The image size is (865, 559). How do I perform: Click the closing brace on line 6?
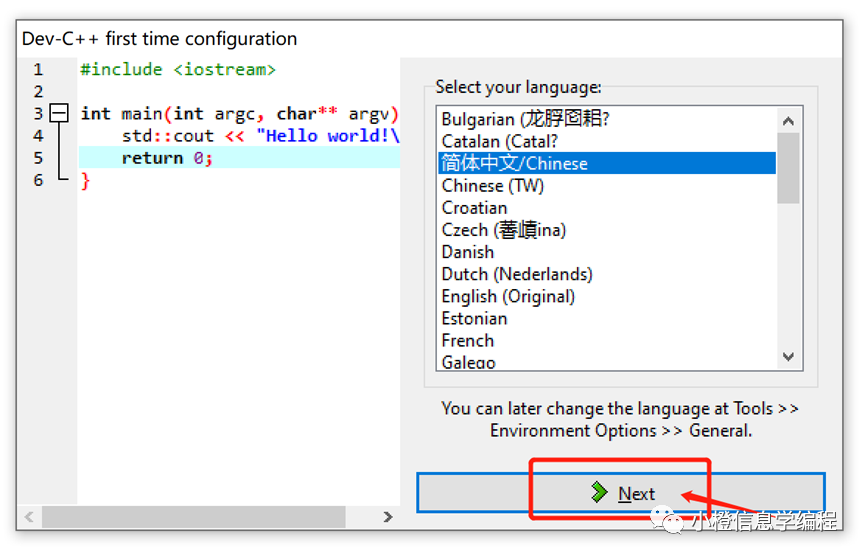coord(85,180)
